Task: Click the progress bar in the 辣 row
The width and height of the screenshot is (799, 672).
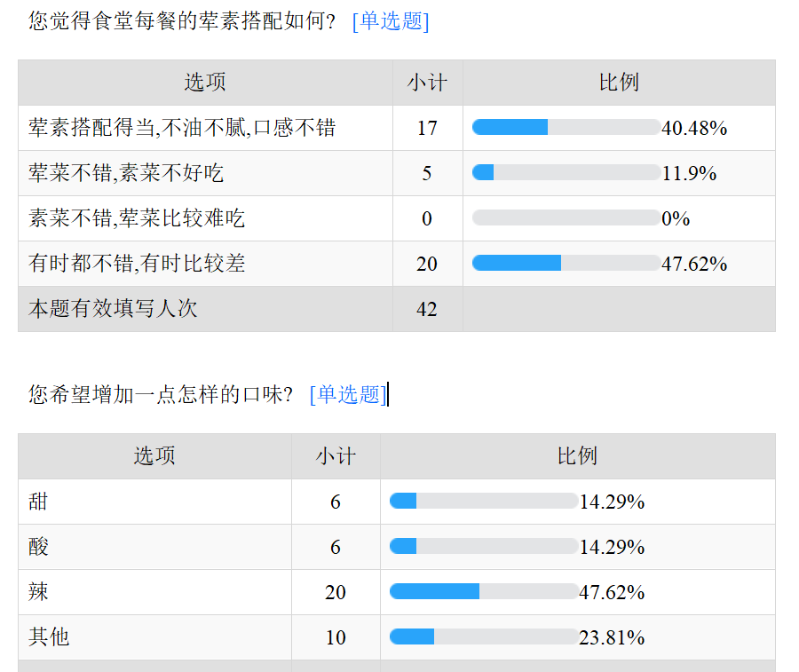Action: (483, 592)
